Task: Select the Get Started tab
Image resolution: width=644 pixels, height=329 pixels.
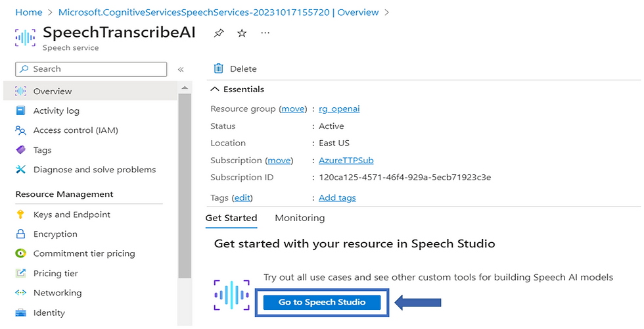Action: pyautogui.click(x=231, y=218)
